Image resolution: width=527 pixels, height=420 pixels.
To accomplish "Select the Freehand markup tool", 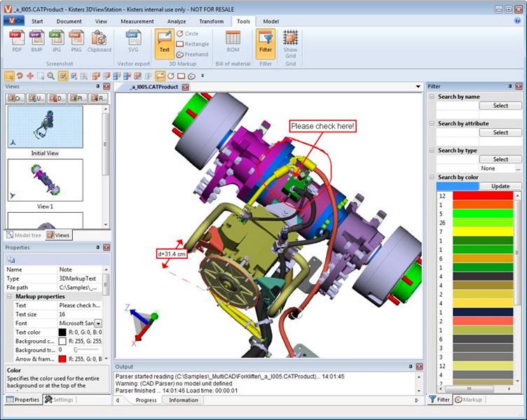I will (x=192, y=55).
